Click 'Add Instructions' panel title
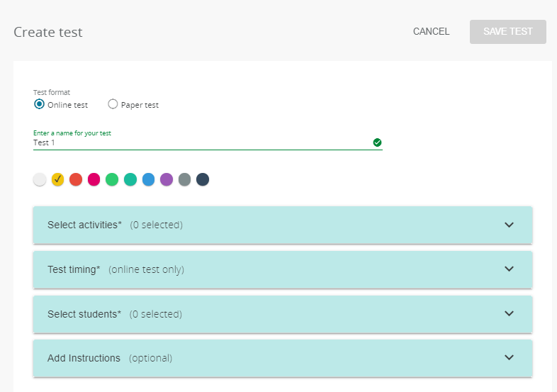The width and height of the screenshot is (557, 392). tap(84, 358)
